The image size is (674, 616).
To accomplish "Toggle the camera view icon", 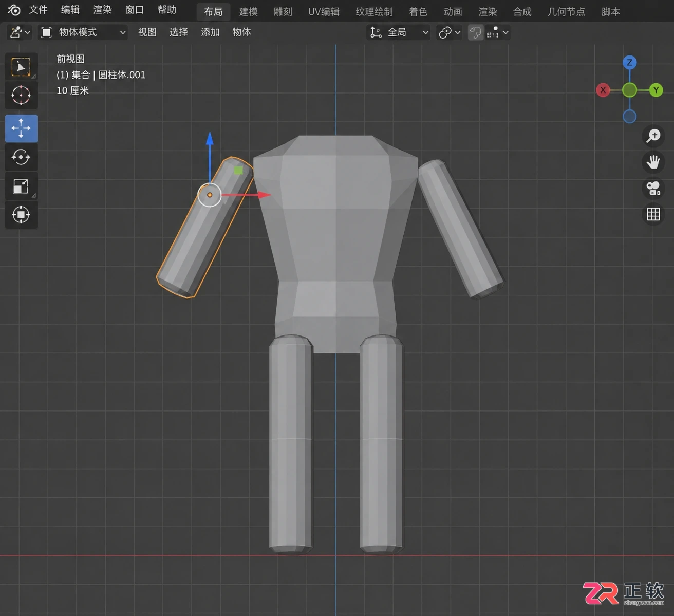I will pos(653,188).
